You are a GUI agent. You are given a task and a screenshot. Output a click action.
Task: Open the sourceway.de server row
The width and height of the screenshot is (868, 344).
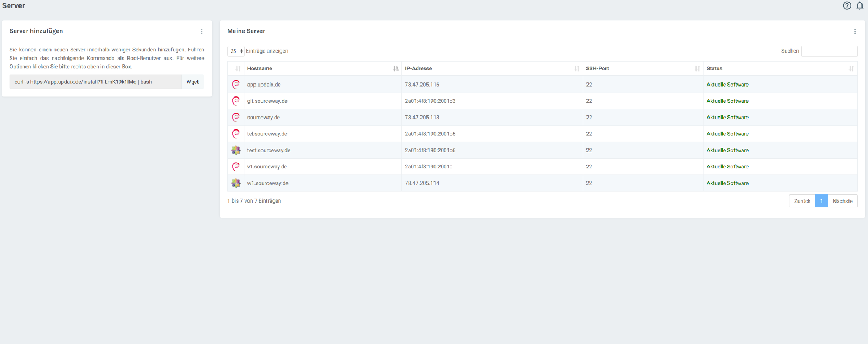(x=264, y=118)
